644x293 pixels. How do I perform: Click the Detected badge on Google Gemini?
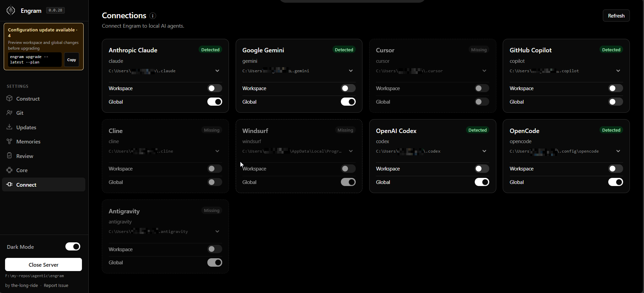coord(344,50)
